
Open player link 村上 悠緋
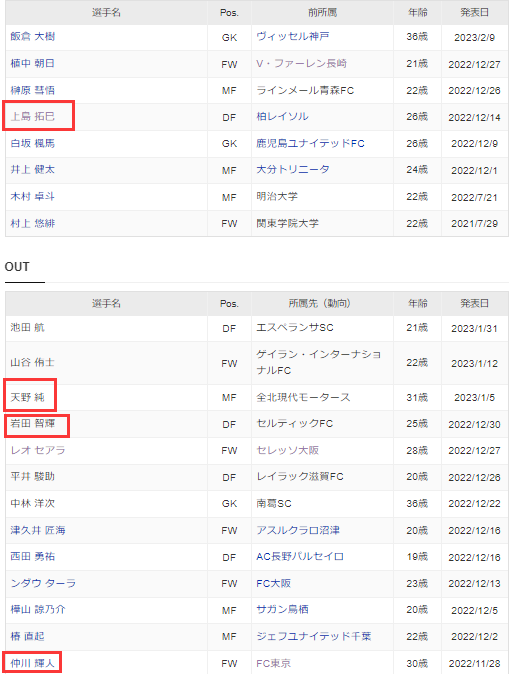click(33, 223)
